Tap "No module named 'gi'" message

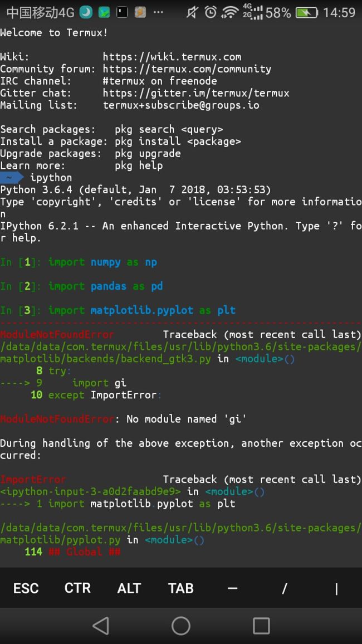pos(187,419)
